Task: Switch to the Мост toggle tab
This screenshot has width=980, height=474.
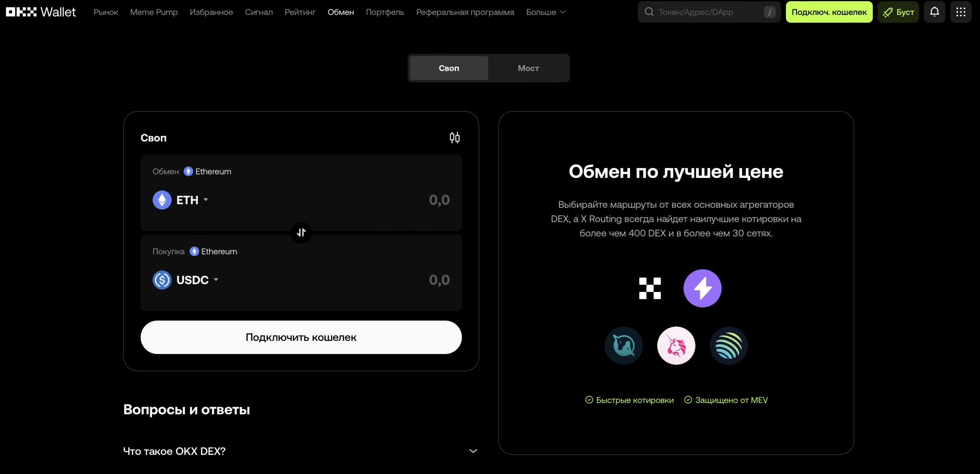Action: (528, 68)
